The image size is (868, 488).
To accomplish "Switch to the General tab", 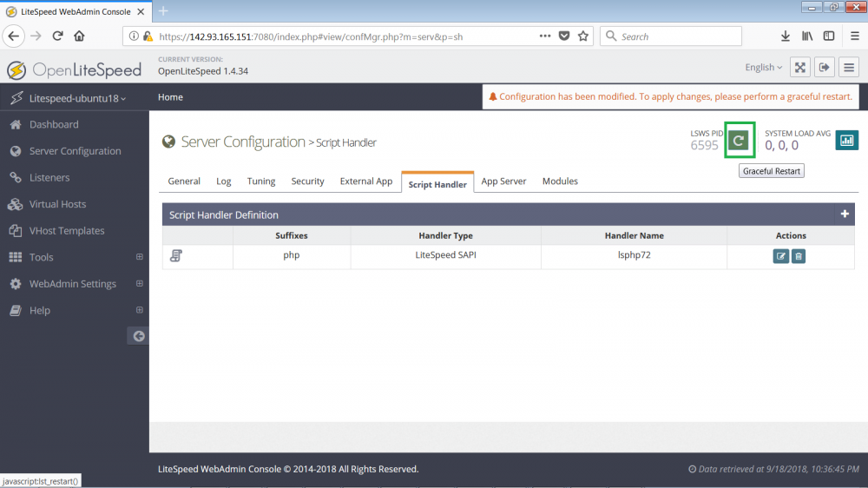I will pos(184,181).
